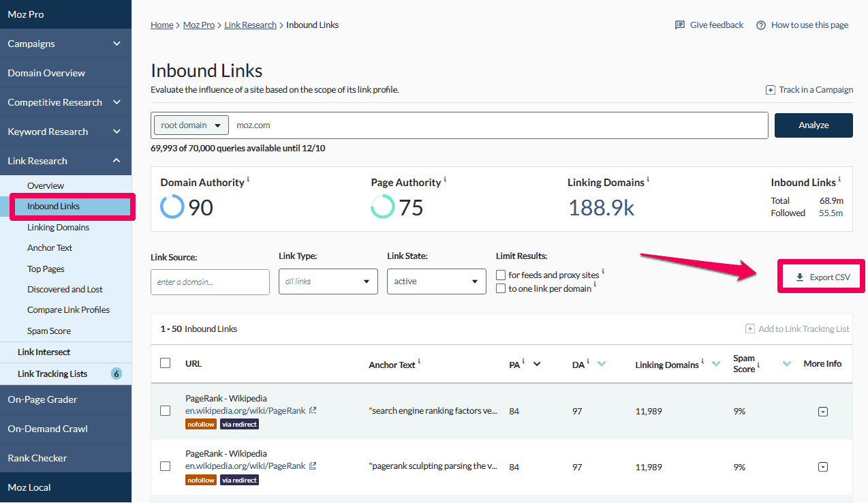Viewport: 868px width, 503px height.
Task: Open the Link State active dropdown
Action: (x=436, y=281)
